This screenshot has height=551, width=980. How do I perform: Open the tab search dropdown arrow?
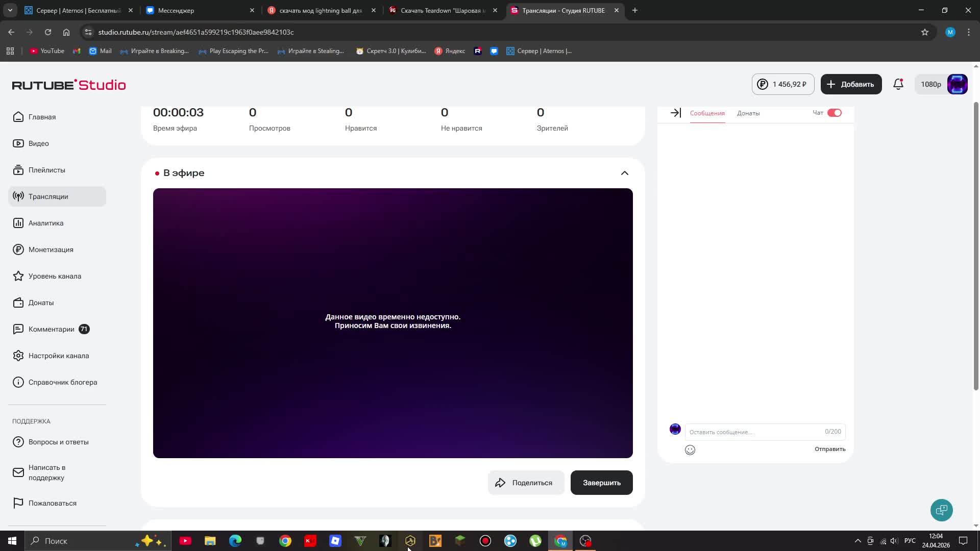10,10
